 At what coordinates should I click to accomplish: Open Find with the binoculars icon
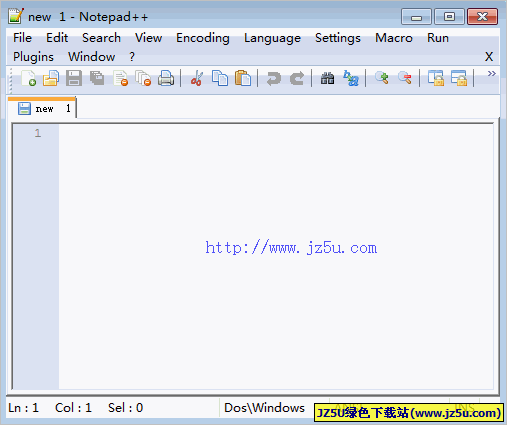point(327,79)
